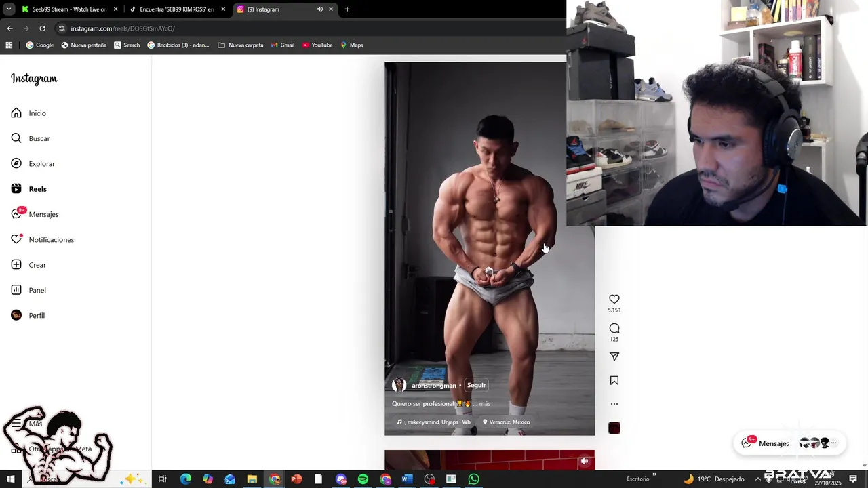Open Recibidos (3) bookmark
The width and height of the screenshot is (868, 488).
[x=178, y=45]
